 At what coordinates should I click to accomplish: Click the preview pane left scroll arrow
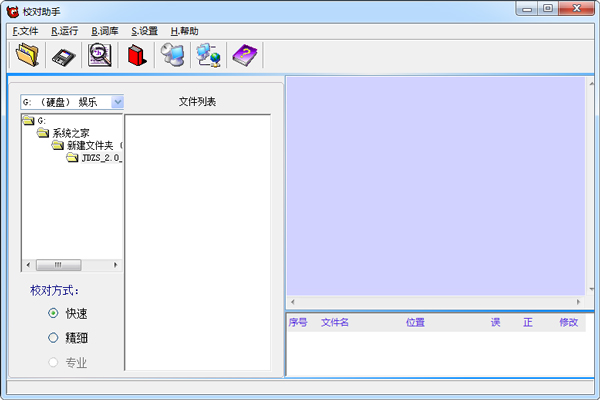click(x=293, y=302)
